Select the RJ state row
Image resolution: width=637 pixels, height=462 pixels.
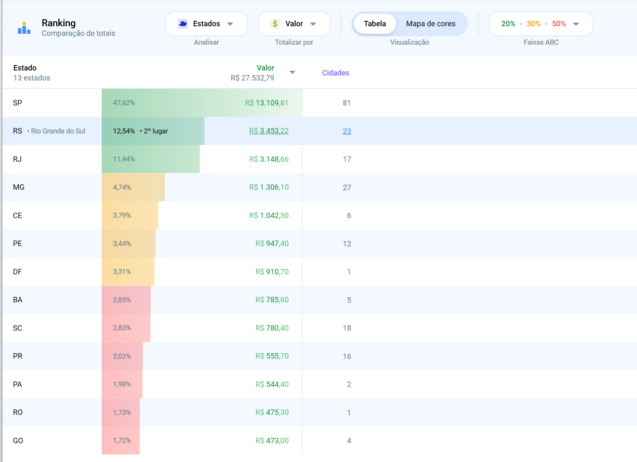[320, 159]
